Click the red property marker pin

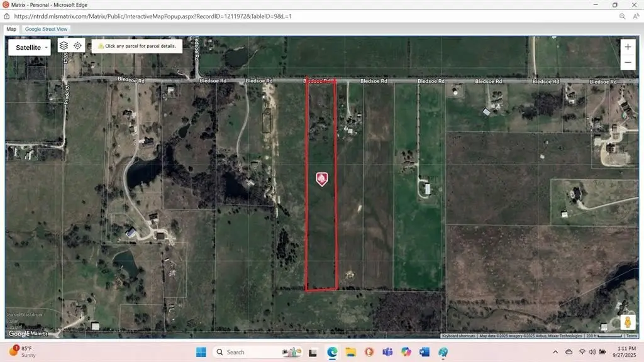point(321,179)
